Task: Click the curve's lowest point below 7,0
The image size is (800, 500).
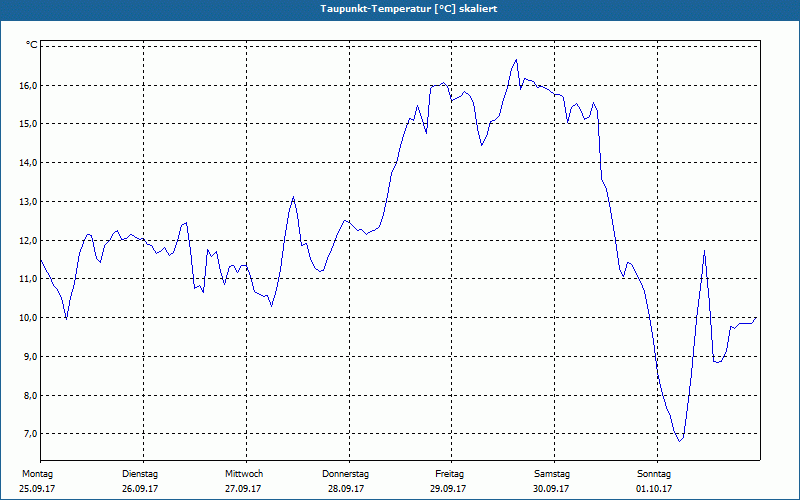Action: coord(679,441)
